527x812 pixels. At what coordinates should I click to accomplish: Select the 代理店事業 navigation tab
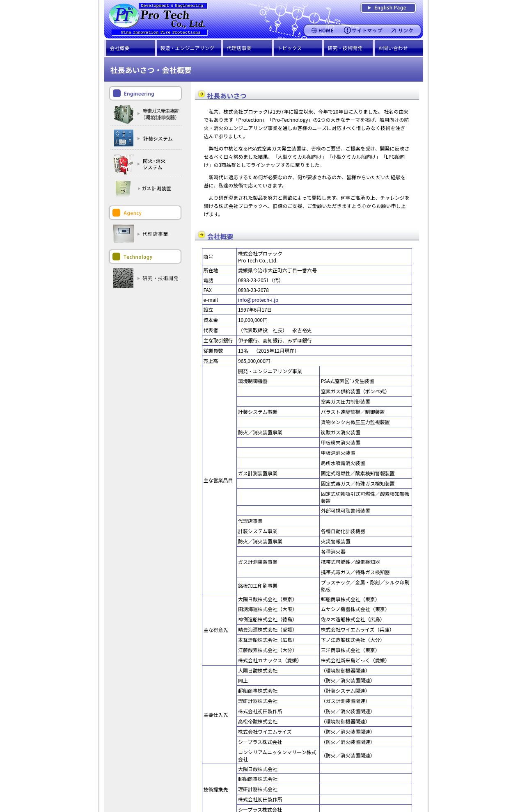coord(247,48)
